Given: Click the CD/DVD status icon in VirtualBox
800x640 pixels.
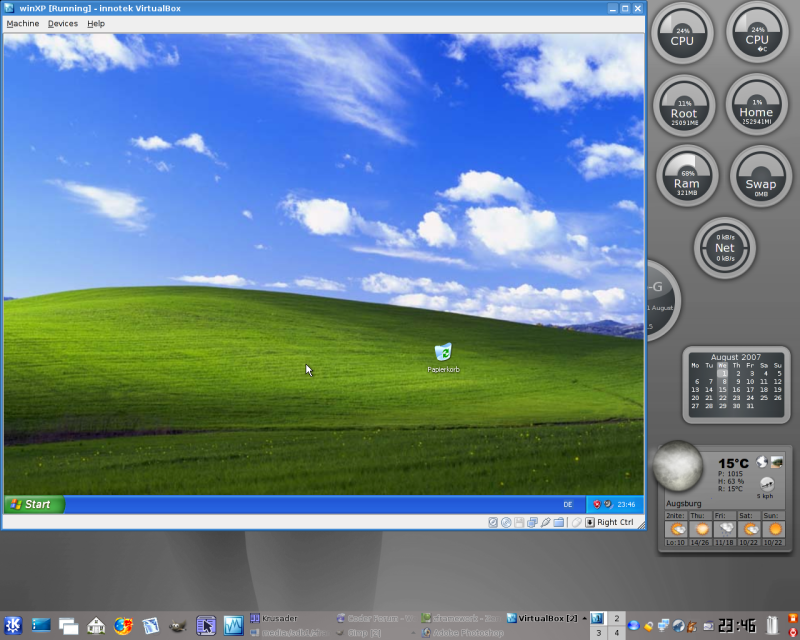Looking at the screenshot, I should pyautogui.click(x=506, y=522).
